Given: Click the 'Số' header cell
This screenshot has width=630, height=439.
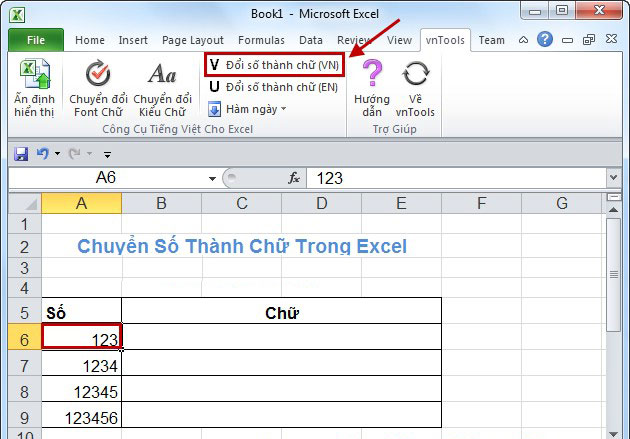Looking at the screenshot, I should coord(82,312).
